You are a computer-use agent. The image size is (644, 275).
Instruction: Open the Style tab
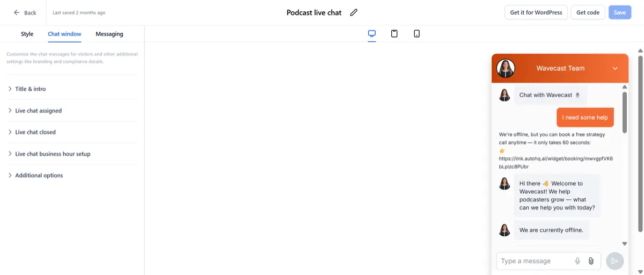tap(27, 34)
